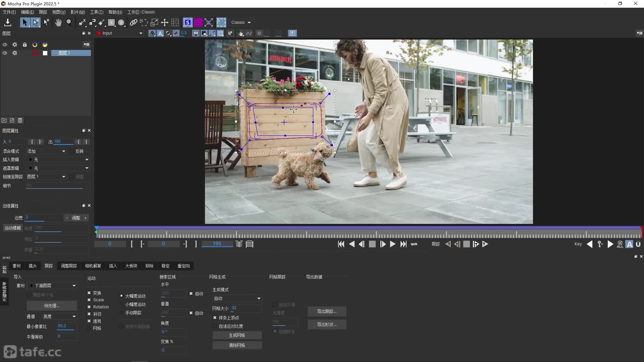Select the pick arrow tool
This screenshot has height=362, width=644.
click(x=25, y=22)
